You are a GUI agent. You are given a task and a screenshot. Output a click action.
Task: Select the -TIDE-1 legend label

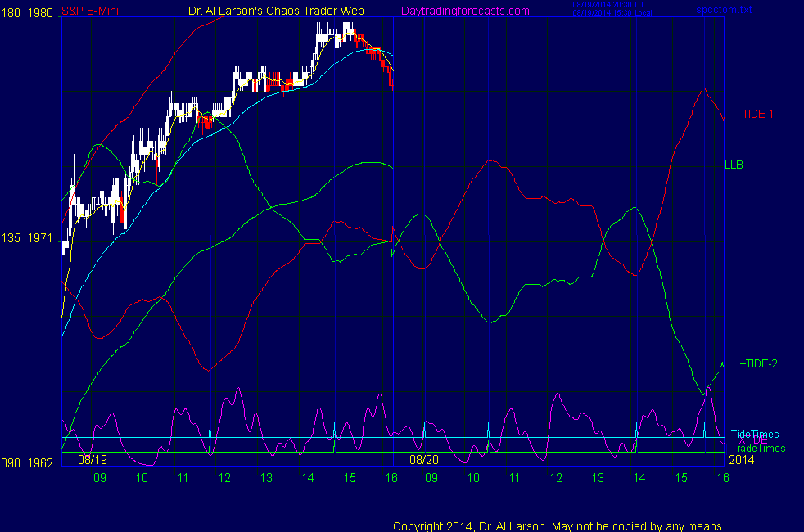coord(756,115)
